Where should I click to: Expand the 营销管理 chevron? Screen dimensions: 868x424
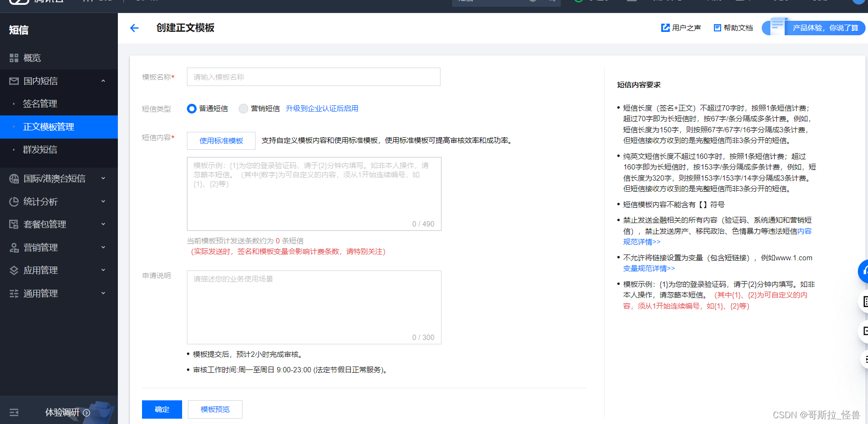[x=103, y=248]
